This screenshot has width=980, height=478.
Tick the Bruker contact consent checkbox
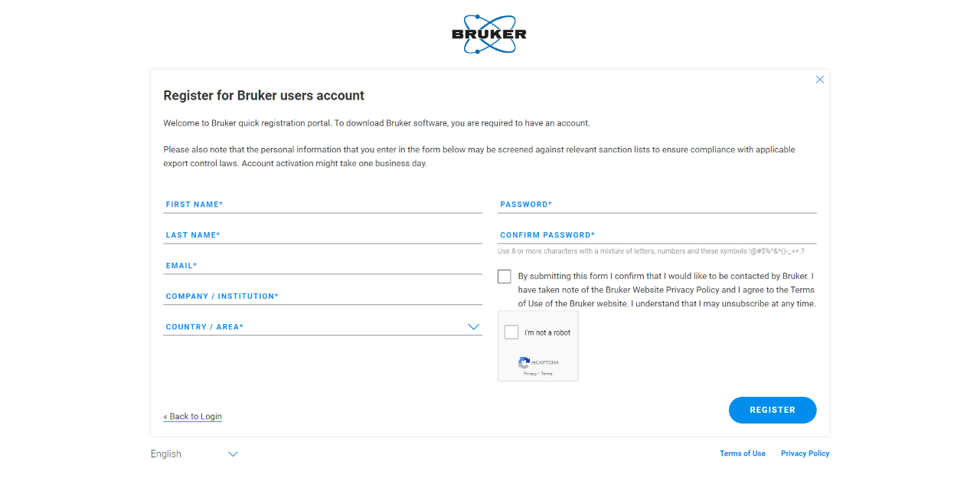point(504,277)
